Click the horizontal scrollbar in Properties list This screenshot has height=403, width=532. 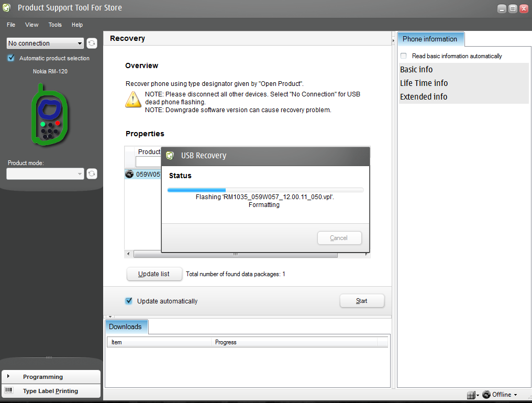click(x=236, y=254)
